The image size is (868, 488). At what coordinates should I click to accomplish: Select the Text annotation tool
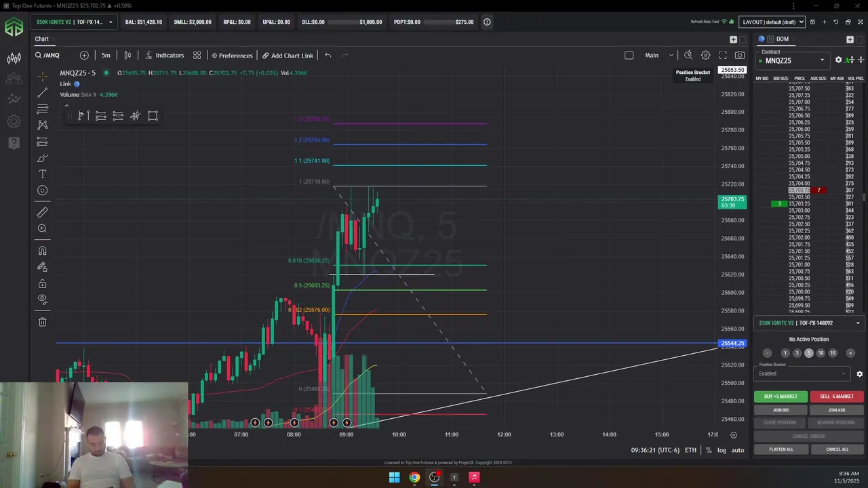pos(42,174)
